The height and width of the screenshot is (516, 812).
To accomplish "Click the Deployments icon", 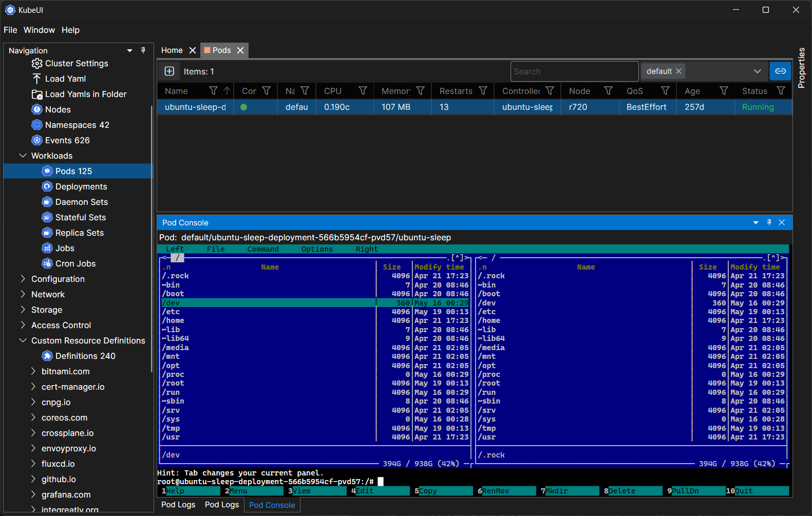I will pos(47,186).
